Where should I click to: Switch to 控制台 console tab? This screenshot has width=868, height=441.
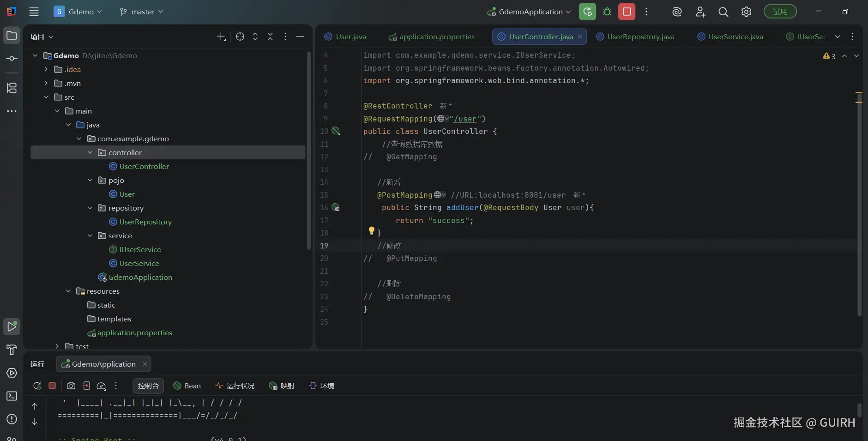point(148,386)
